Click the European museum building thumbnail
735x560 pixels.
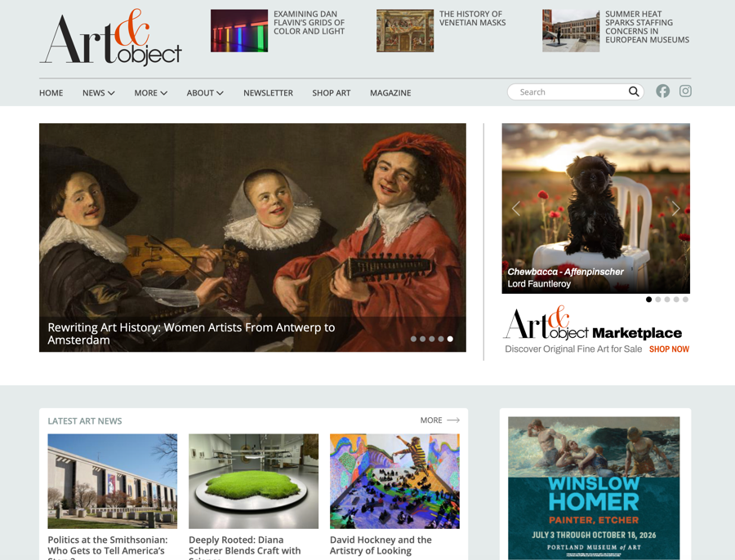pyautogui.click(x=571, y=30)
